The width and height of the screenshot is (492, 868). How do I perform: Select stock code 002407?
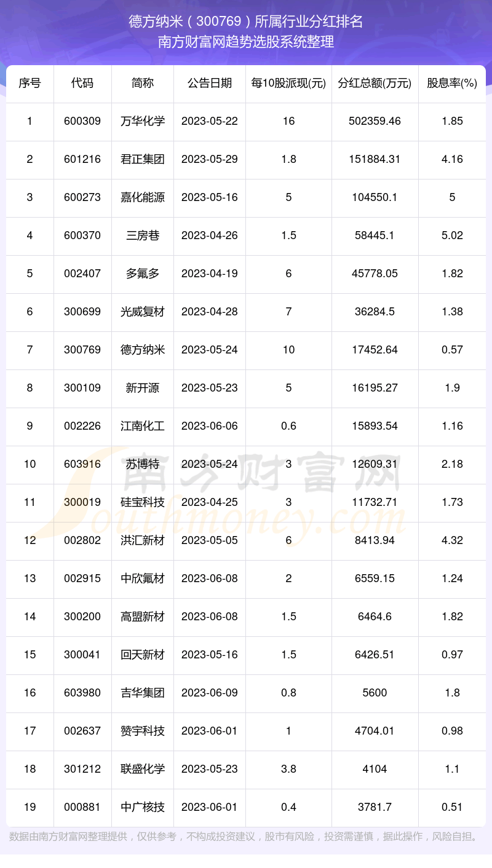[82, 274]
